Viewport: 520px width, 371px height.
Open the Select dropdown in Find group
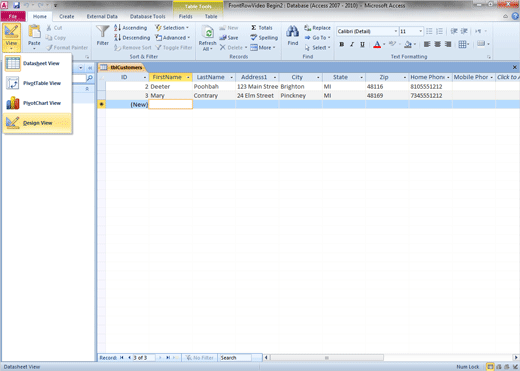pyautogui.click(x=317, y=48)
